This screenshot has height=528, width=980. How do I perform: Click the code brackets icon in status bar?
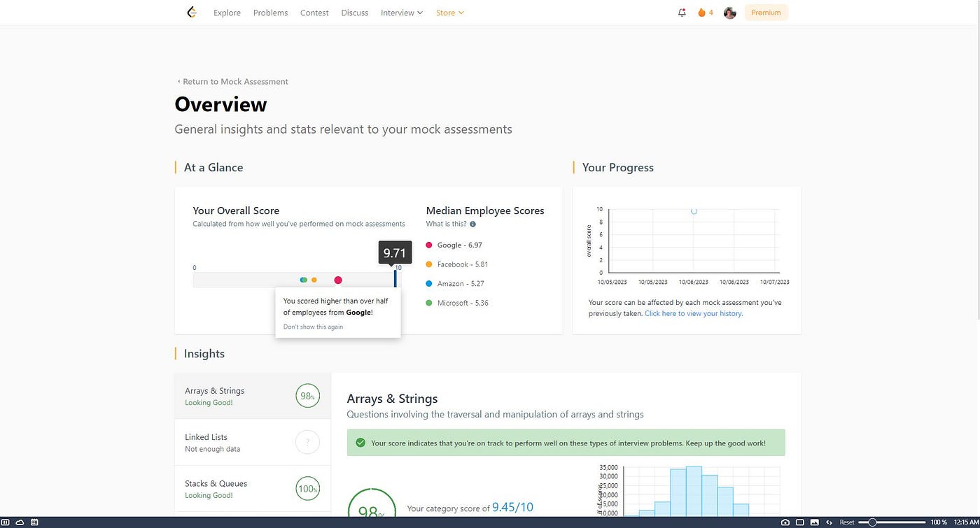click(829, 522)
